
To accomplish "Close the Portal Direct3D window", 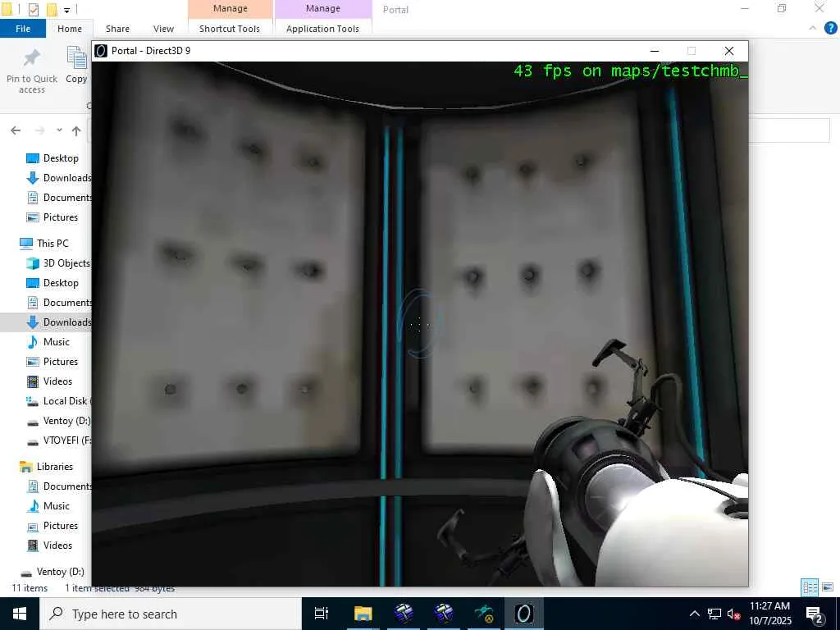I will 729,51.
